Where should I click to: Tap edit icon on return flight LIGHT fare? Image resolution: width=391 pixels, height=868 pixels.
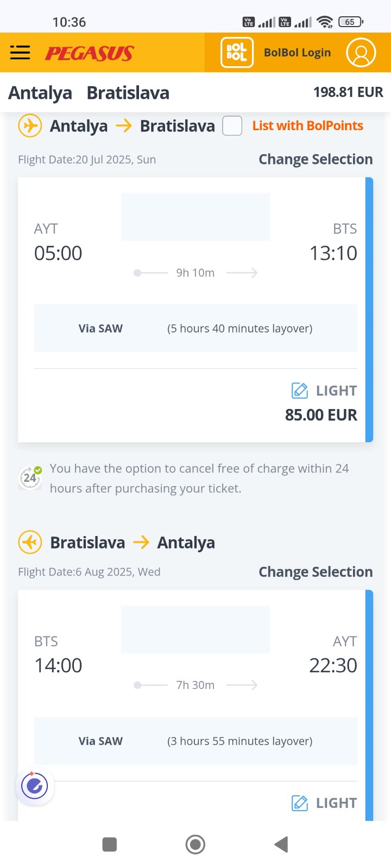pos(300,803)
